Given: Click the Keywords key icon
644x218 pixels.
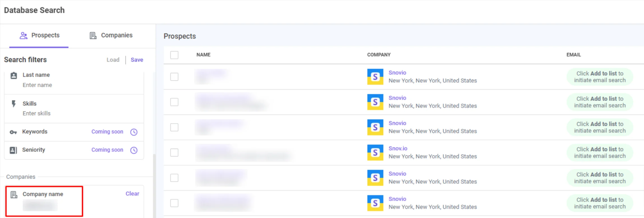Looking at the screenshot, I should [13, 132].
